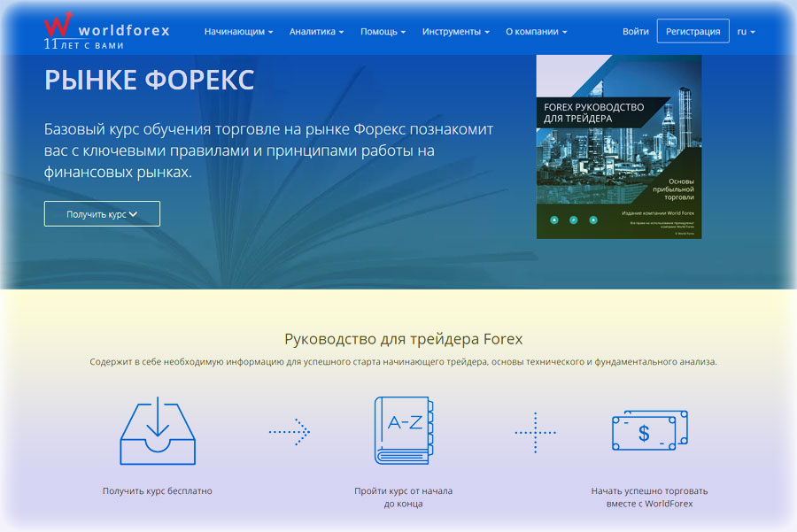The image size is (797, 532).
Task: Click the dotted plus sign before the money icon
Action: coord(535,432)
